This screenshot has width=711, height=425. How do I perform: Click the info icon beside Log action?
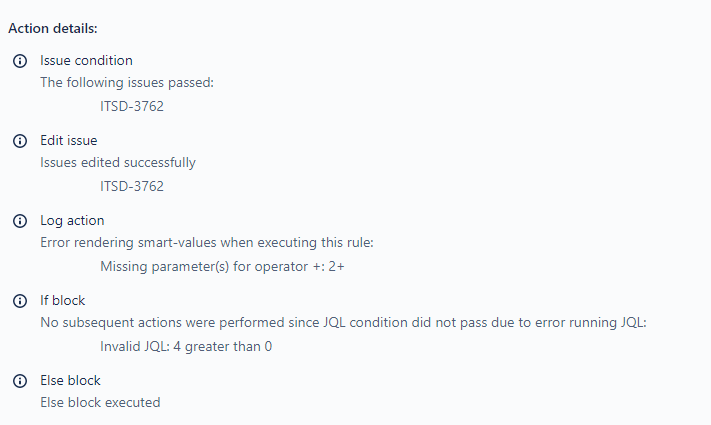[x=20, y=221]
